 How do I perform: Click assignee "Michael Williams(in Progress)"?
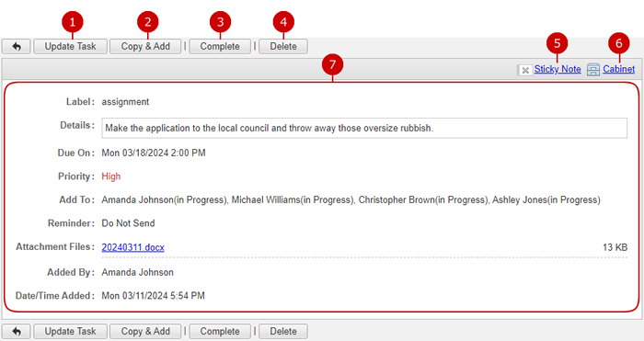tap(293, 199)
